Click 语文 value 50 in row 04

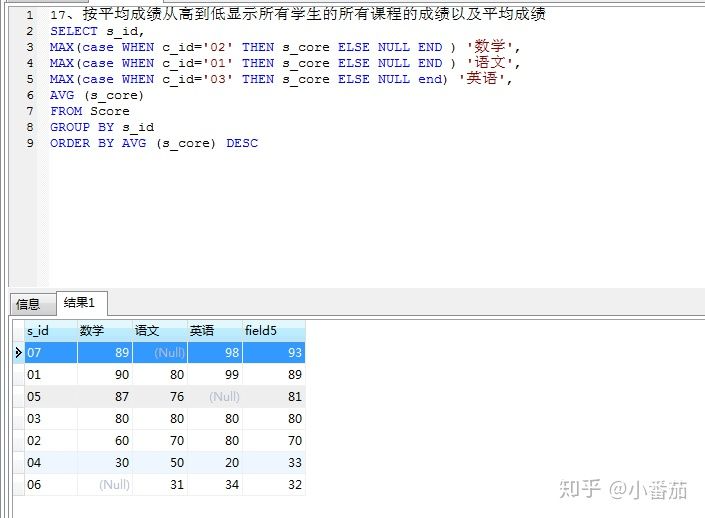pyautogui.click(x=160, y=463)
